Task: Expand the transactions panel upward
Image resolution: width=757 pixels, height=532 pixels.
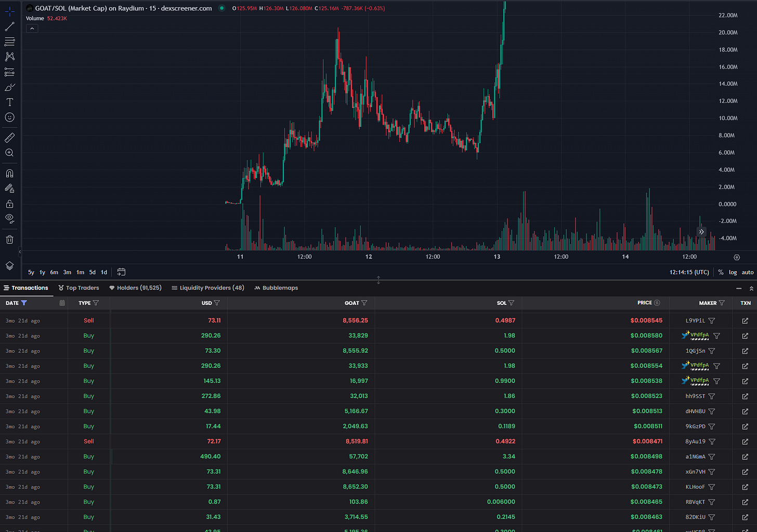Action: tap(751, 288)
